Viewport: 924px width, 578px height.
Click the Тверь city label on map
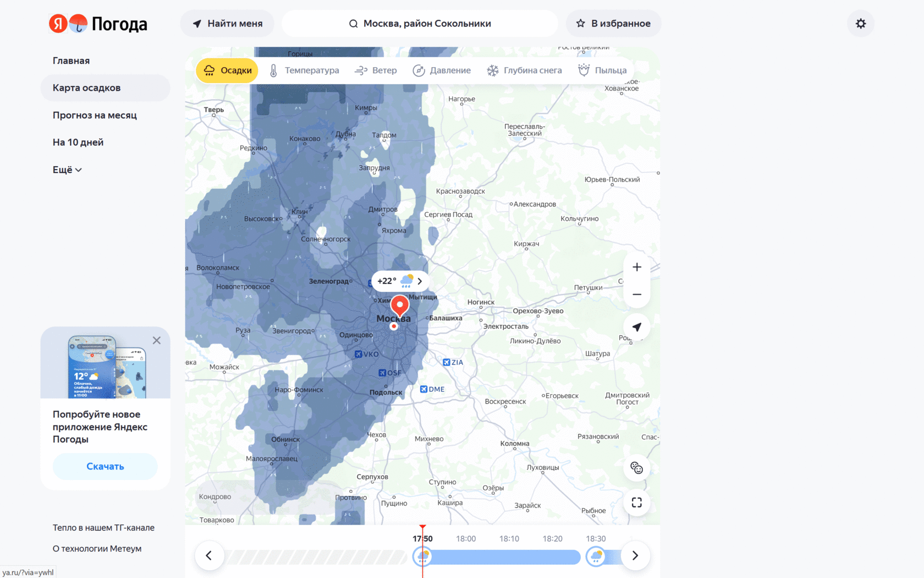tap(214, 110)
